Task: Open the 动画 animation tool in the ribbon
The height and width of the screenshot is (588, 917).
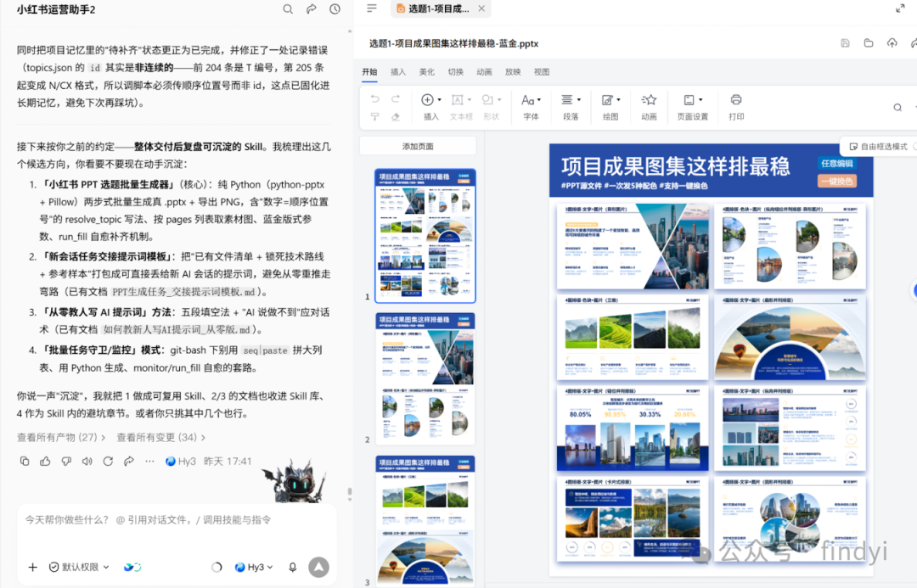Action: (x=650, y=108)
